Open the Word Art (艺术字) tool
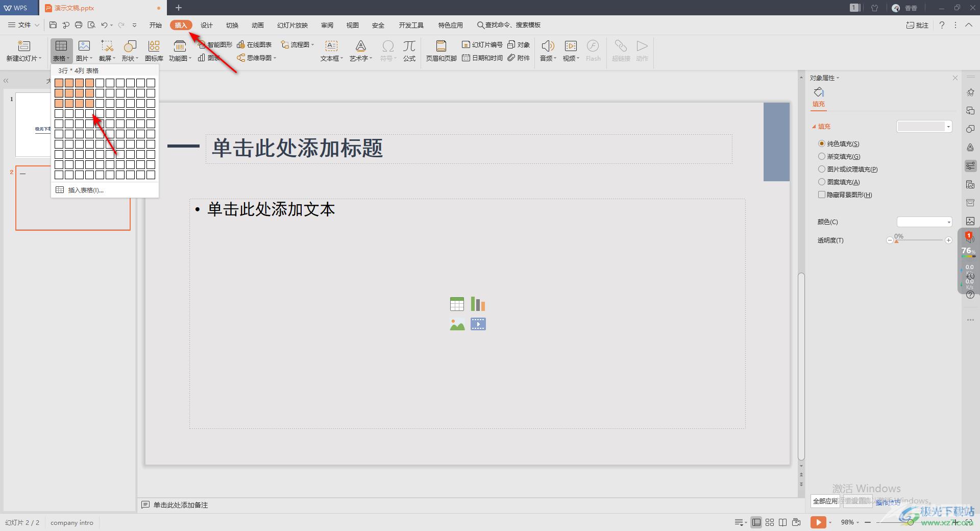This screenshot has width=980, height=531. click(361, 51)
